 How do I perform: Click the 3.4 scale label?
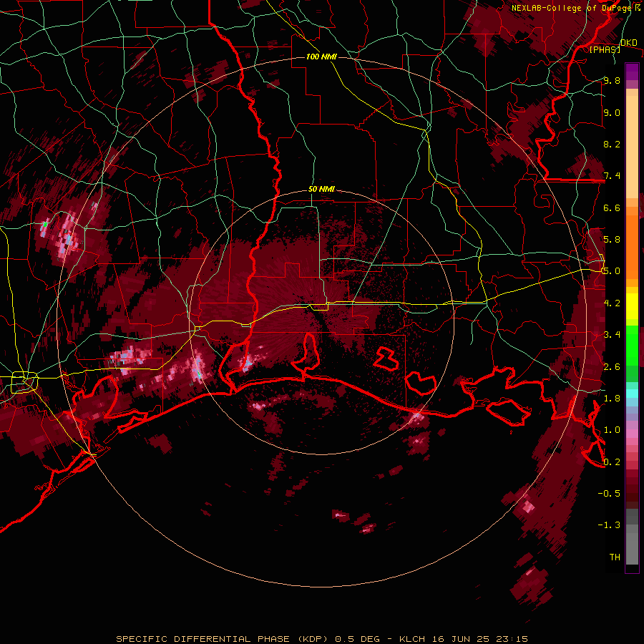612,335
